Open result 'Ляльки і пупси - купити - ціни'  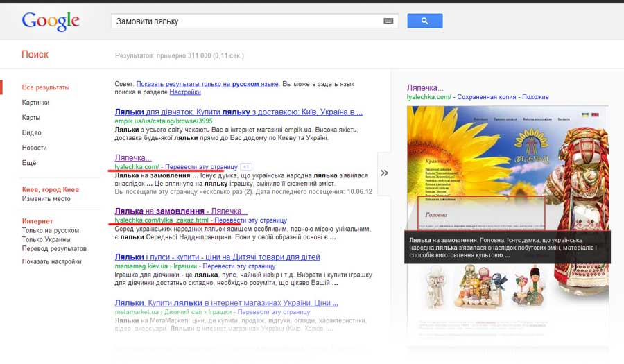217,257
